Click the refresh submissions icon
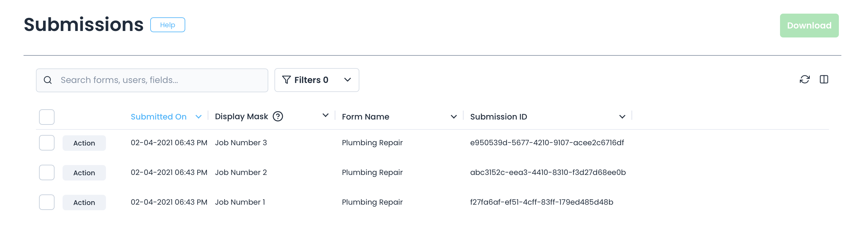 804,80
